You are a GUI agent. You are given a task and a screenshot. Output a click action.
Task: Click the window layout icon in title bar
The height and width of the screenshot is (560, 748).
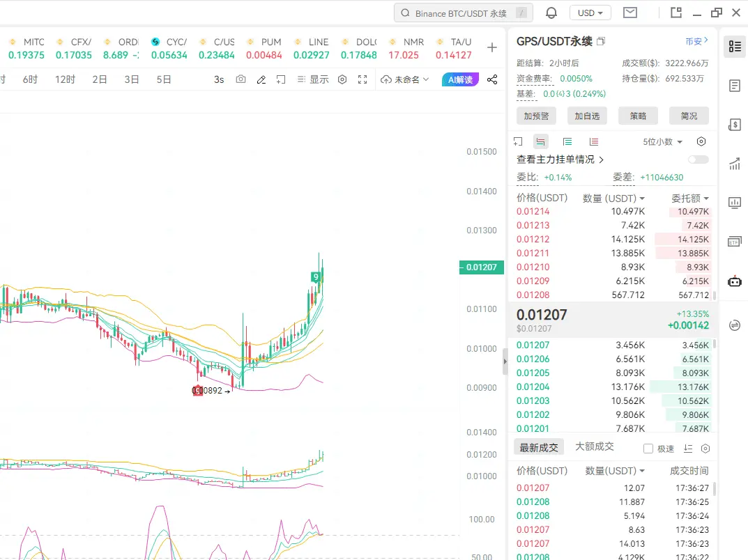[676, 13]
